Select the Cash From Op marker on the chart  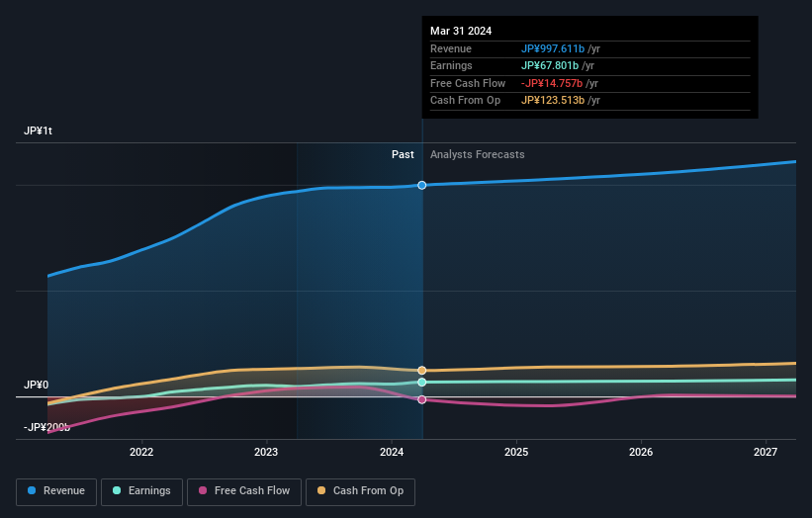pos(422,371)
